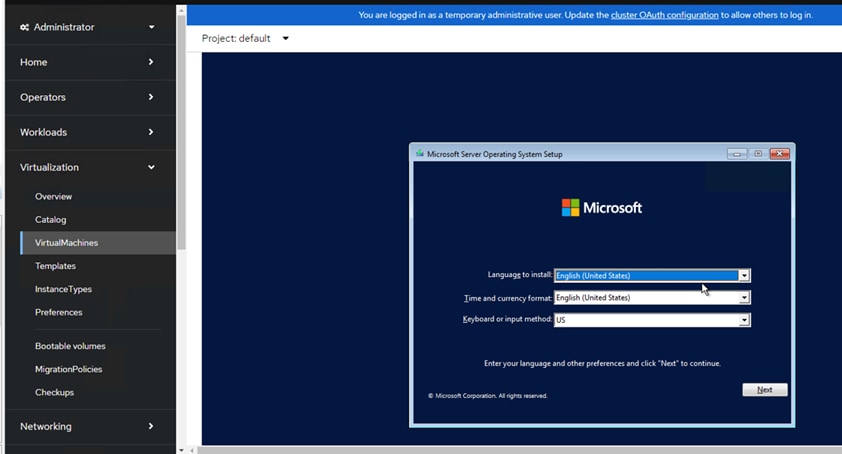Click the Setup window title bar icon
Viewport: 842px width, 454px height.
pos(419,154)
